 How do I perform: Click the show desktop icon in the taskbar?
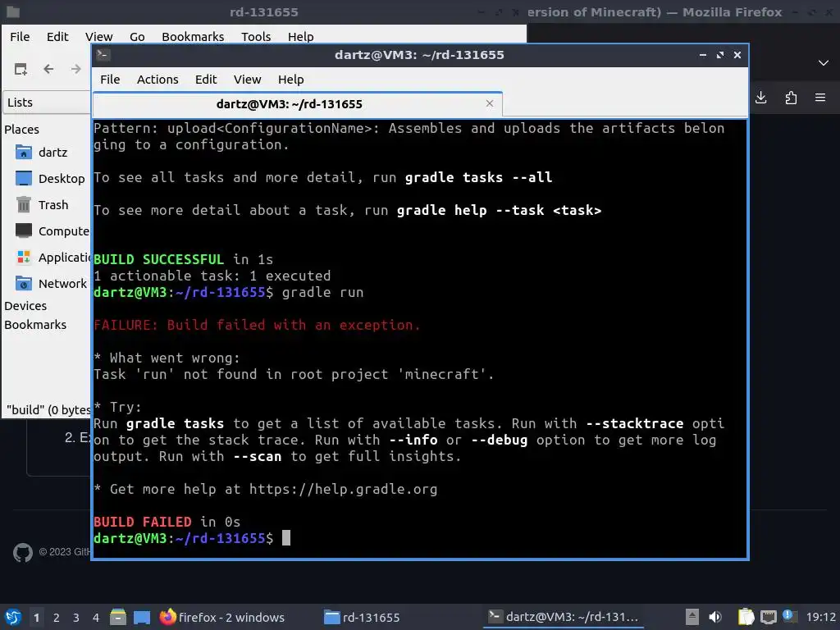[x=141, y=617]
